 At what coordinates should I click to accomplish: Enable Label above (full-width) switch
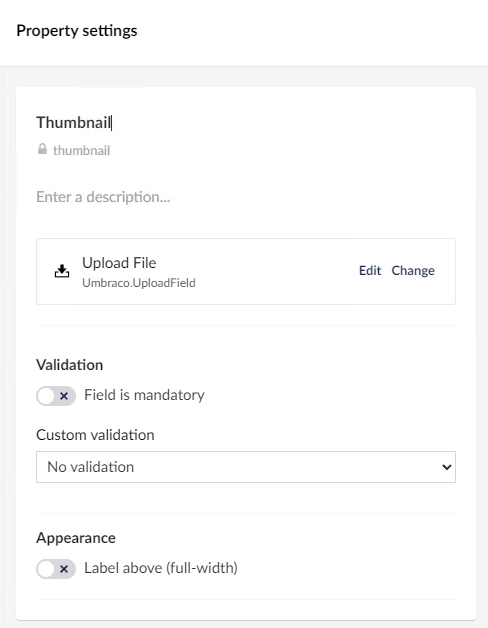click(56, 569)
